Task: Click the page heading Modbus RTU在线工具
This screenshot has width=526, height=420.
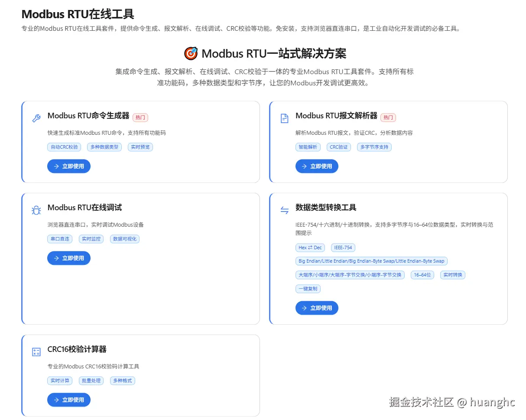Action: coord(78,14)
